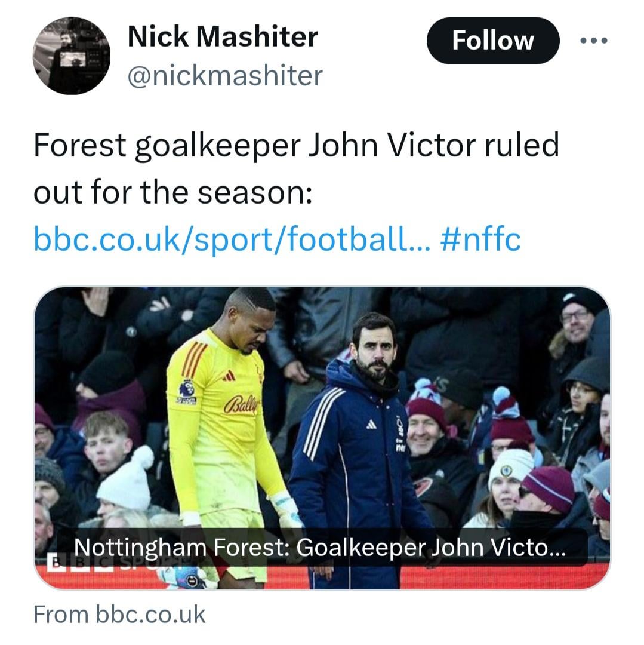The width and height of the screenshot is (644, 645).
Task: Click the Adidas logo on the navy coat
Action: point(371,424)
